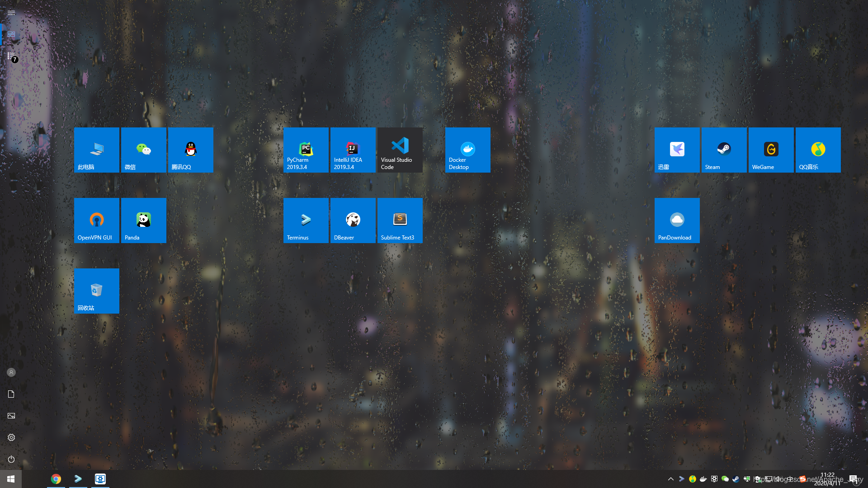Switch to pinned tiles view
This screenshot has height=488, width=868.
pyautogui.click(x=11, y=34)
